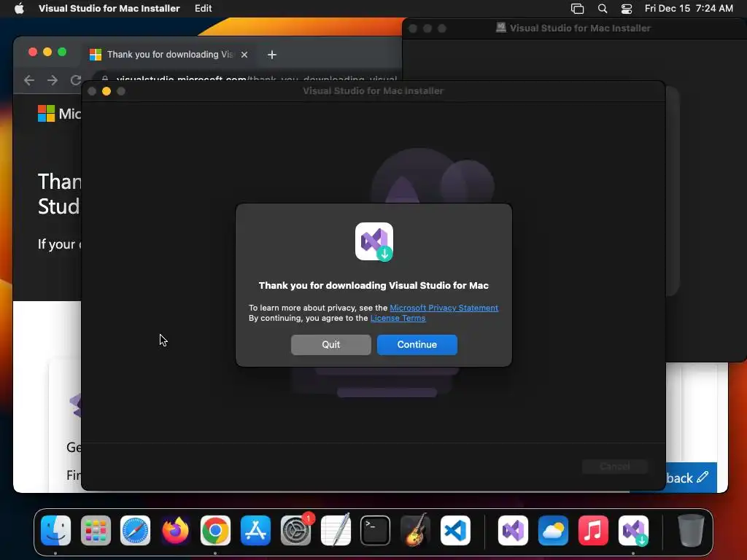Click the Quit button in the installer dialog
Image resolution: width=747 pixels, height=560 pixels.
[x=331, y=344]
